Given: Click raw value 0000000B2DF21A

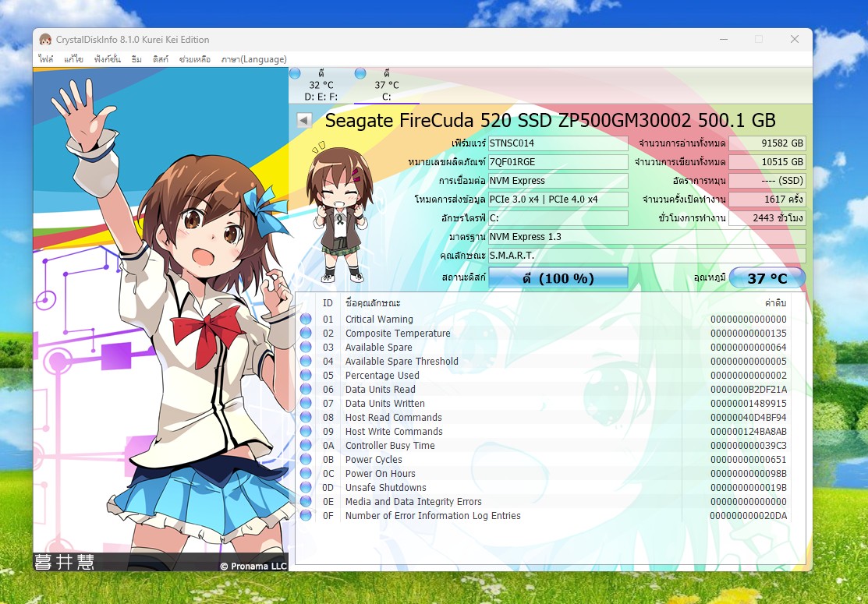Looking at the screenshot, I should (749, 390).
